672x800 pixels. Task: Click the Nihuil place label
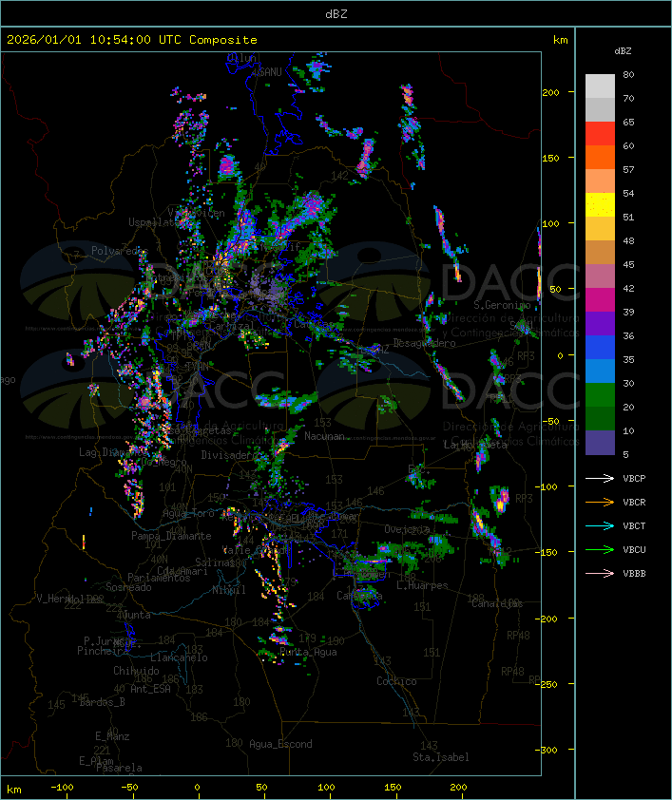point(229,590)
